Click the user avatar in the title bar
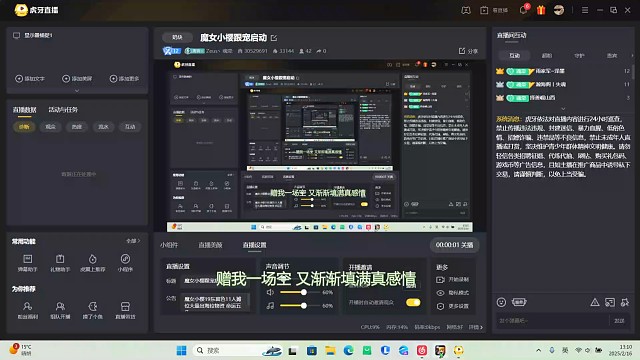The image size is (640, 360). pos(559,10)
